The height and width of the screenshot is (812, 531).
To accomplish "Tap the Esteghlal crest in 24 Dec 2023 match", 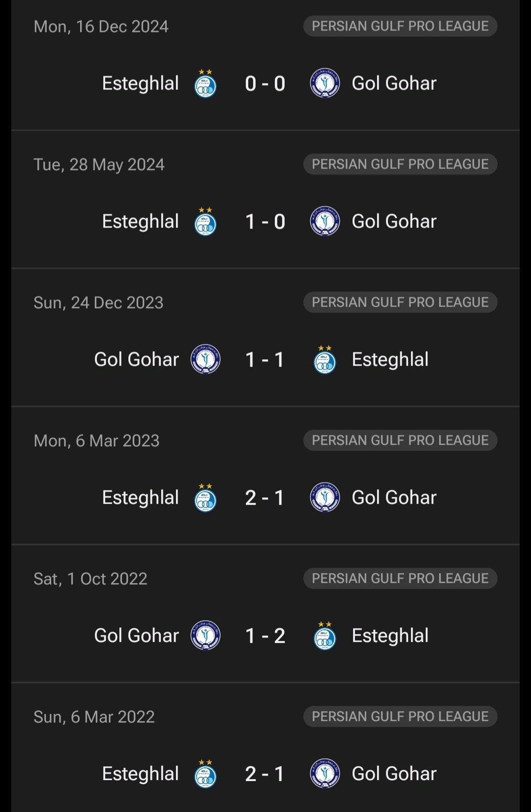I will coord(325,360).
